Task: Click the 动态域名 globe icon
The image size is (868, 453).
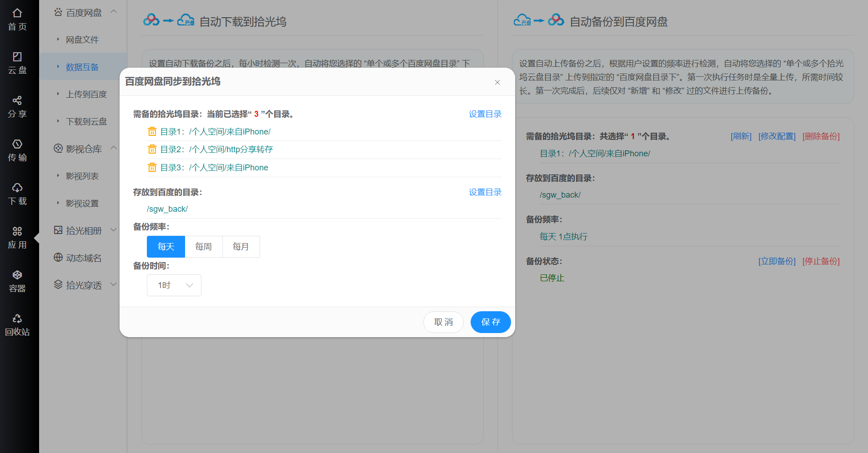Action: coord(58,257)
